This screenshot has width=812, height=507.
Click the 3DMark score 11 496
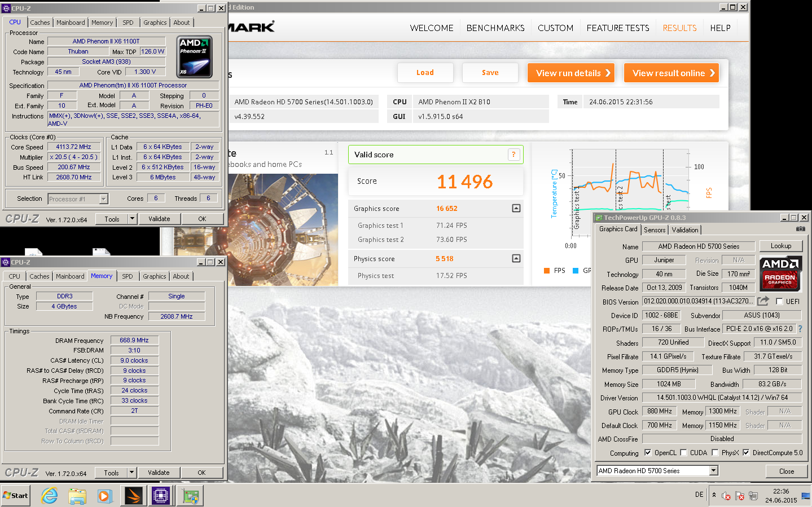[x=465, y=182]
